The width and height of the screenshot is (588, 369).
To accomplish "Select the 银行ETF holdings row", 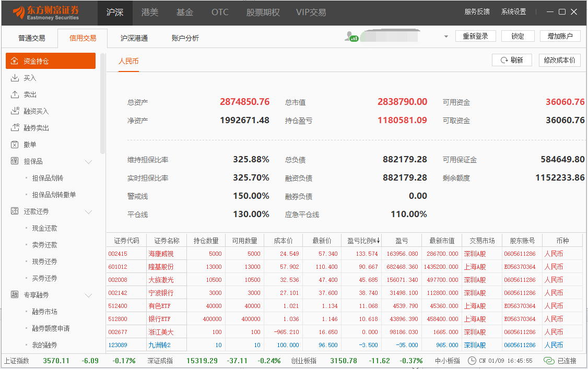I will pos(344,319).
